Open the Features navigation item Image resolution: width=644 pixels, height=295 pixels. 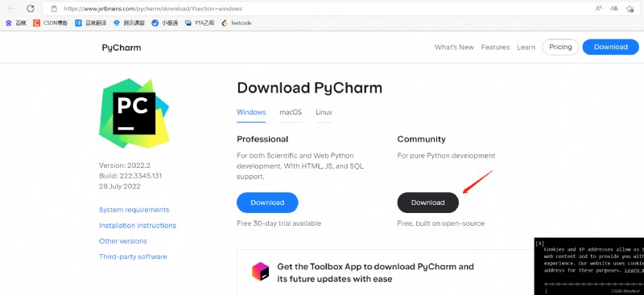[x=495, y=47]
